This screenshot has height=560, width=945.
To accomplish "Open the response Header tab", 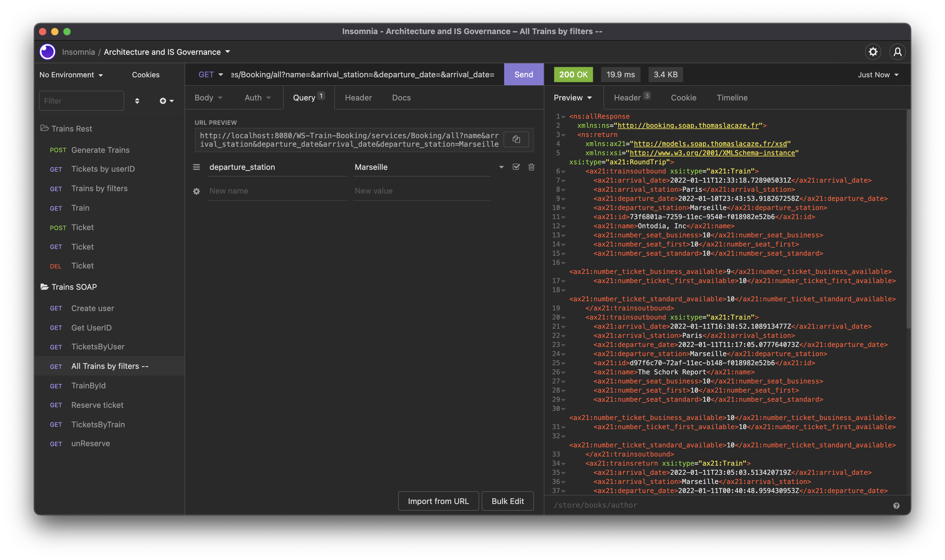I will [631, 98].
